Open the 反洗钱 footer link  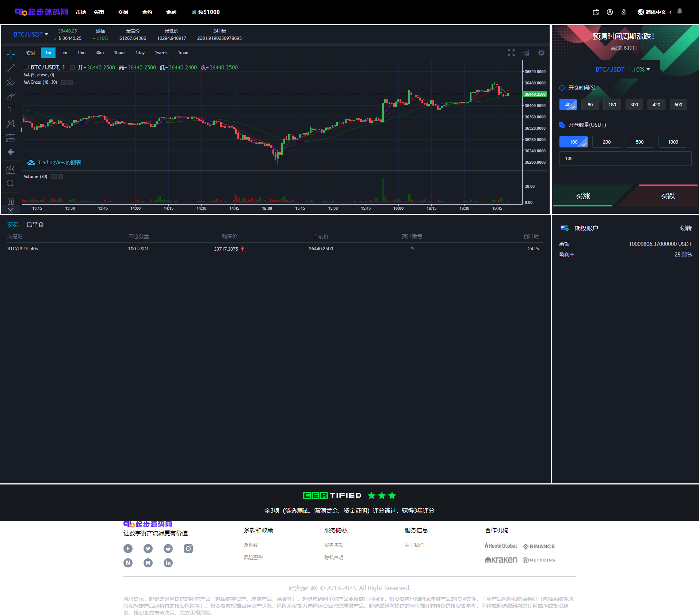(x=251, y=545)
